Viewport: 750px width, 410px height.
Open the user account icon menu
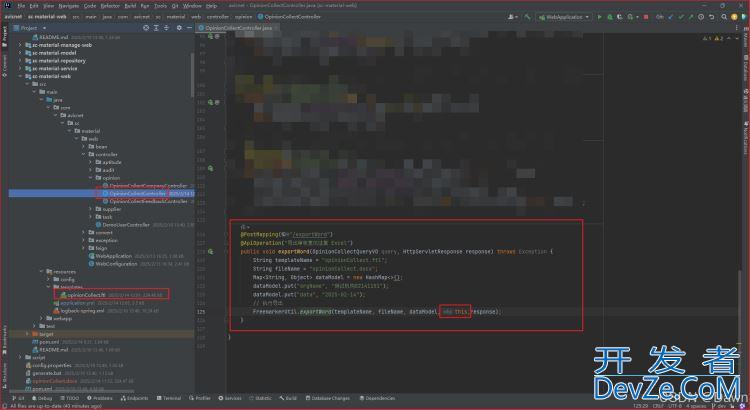(x=512, y=17)
